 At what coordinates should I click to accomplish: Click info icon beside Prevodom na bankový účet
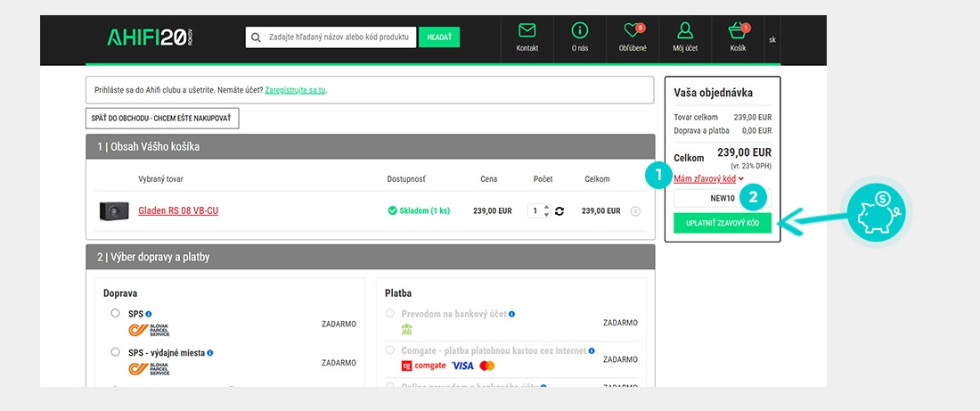(x=512, y=314)
